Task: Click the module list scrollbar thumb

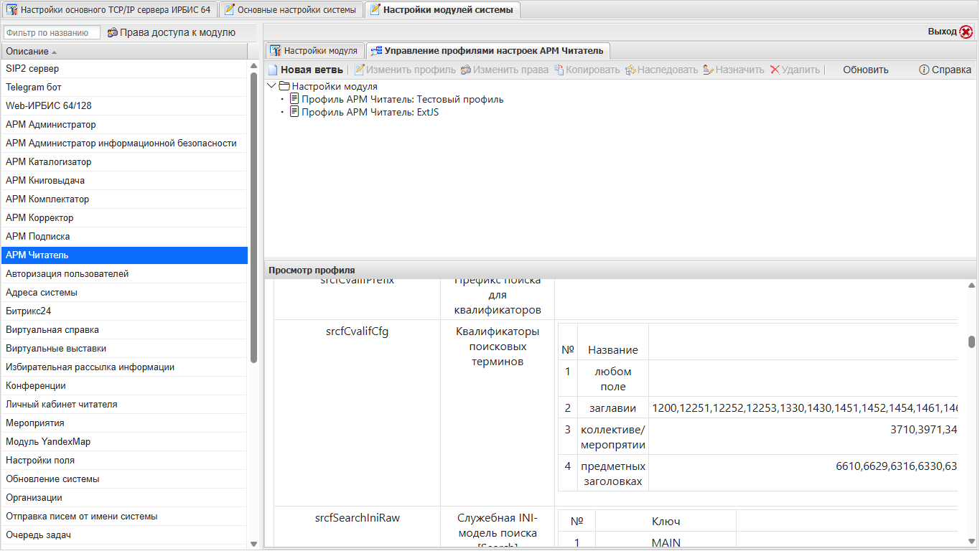Action: pyautogui.click(x=253, y=218)
